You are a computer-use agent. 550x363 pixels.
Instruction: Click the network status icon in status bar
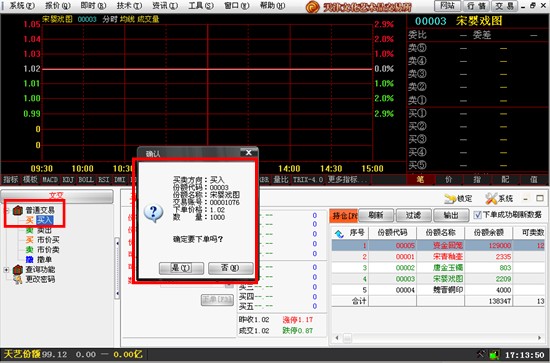(494, 355)
